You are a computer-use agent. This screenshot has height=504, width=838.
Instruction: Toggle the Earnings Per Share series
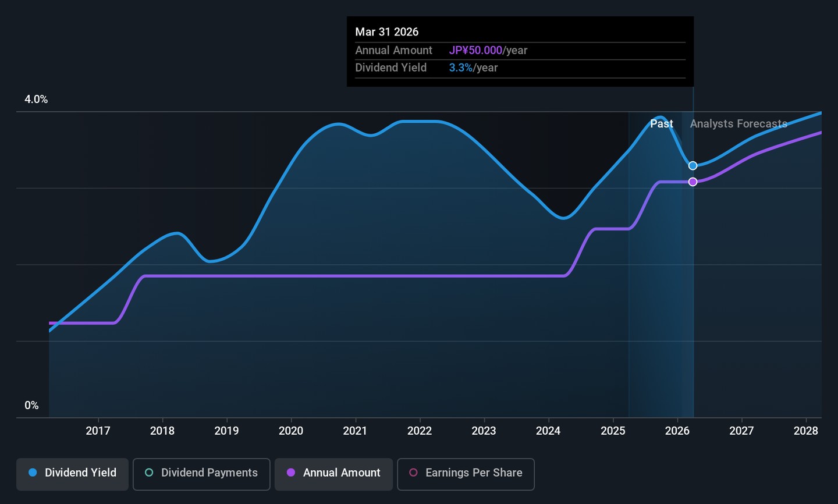click(466, 474)
